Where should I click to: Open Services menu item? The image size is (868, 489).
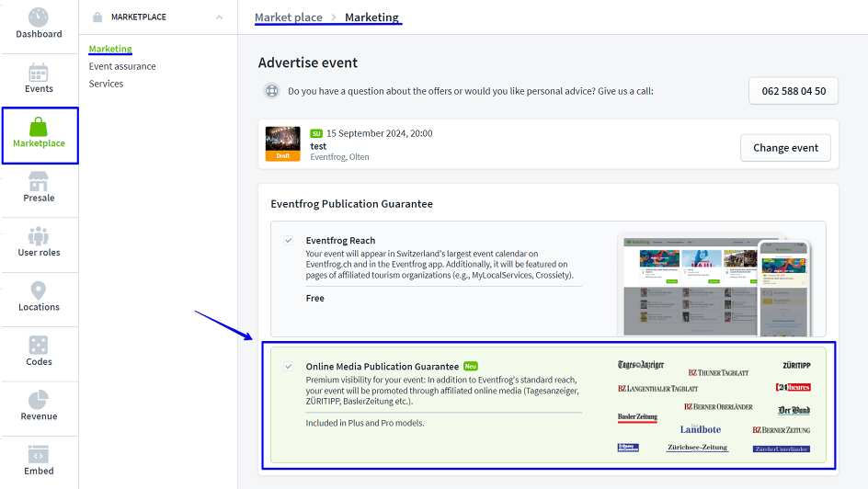(106, 84)
